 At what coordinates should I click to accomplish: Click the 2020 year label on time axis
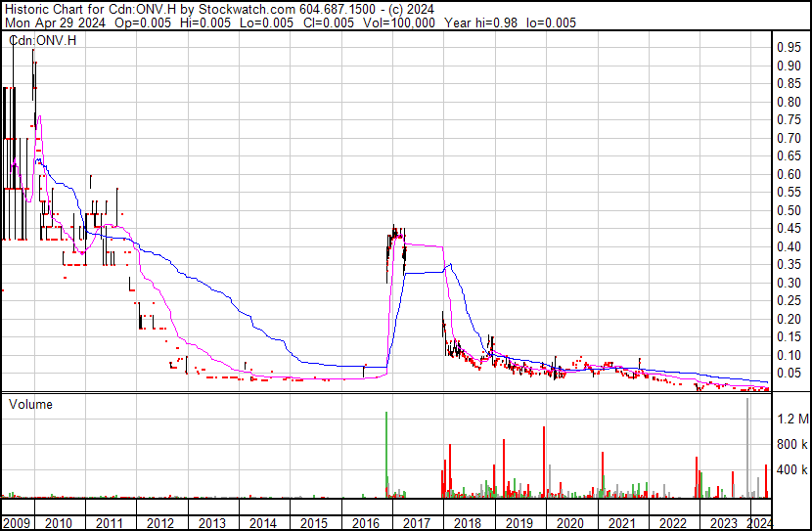[570, 523]
